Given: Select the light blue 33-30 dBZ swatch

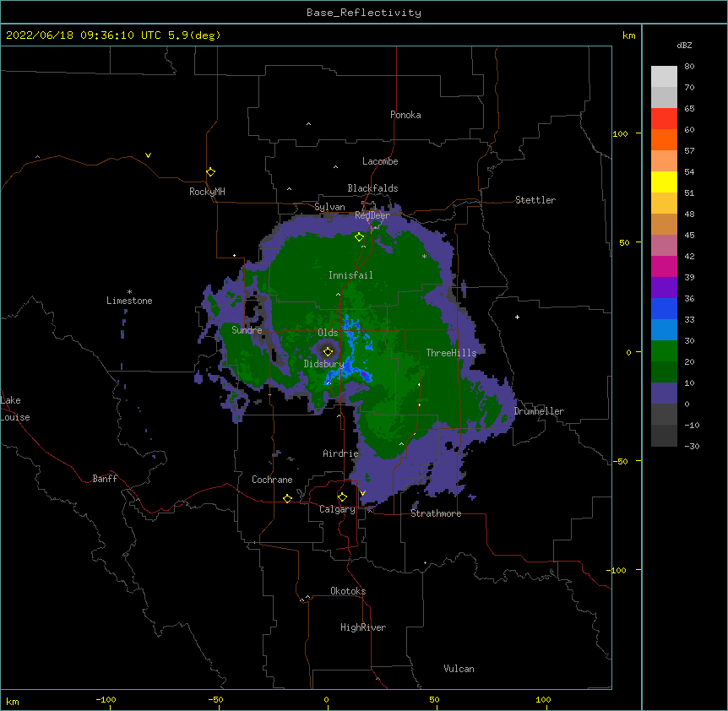Looking at the screenshot, I should (664, 329).
